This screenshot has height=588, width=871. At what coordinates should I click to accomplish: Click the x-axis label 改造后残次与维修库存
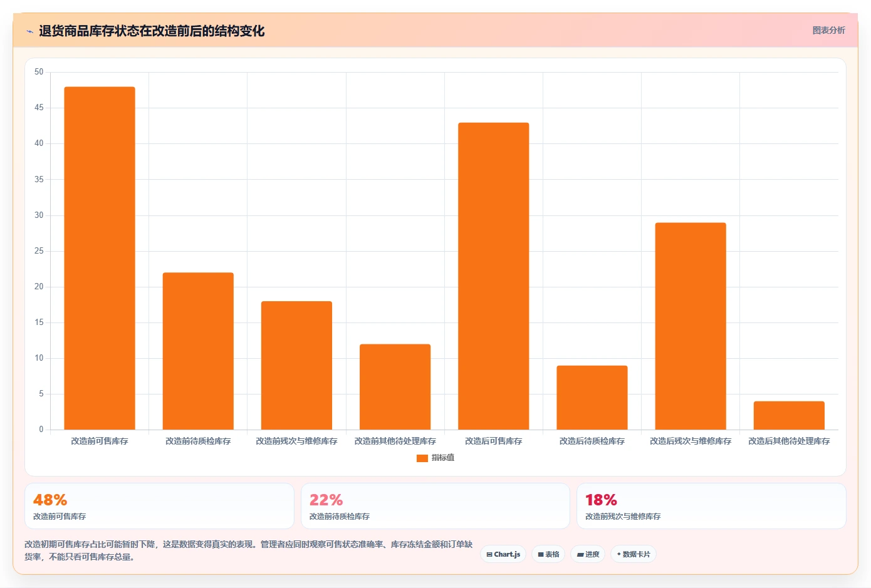tap(691, 441)
